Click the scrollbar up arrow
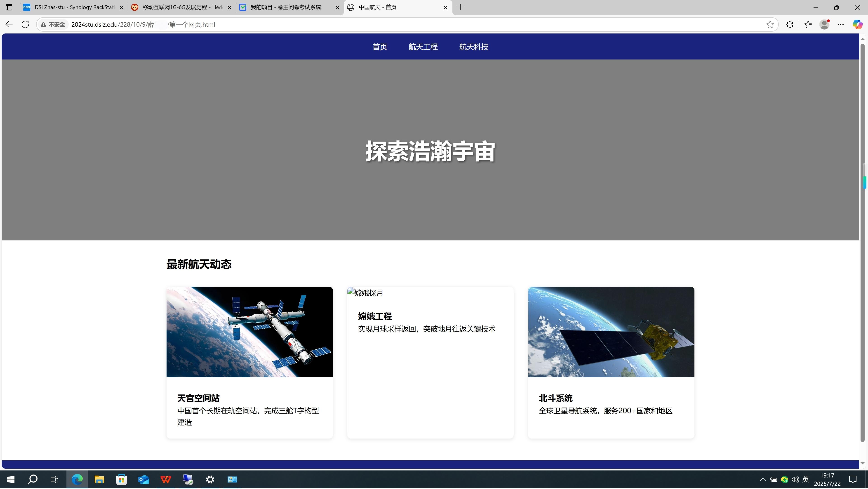Screen dimensions: 868x489 [863, 39]
